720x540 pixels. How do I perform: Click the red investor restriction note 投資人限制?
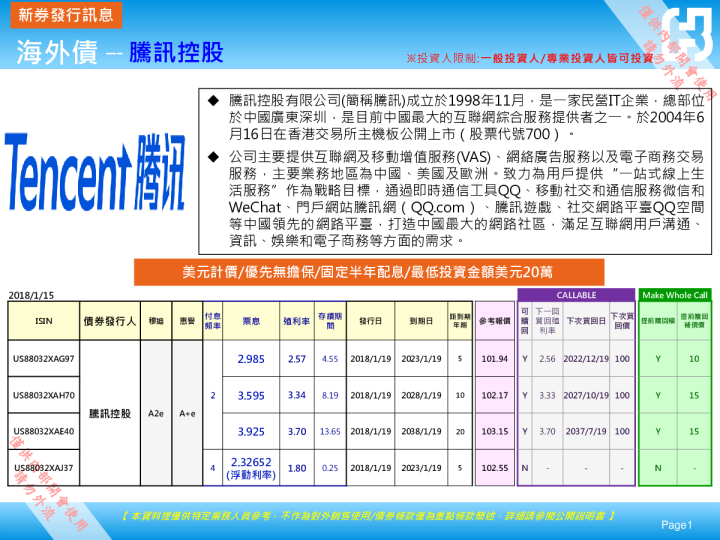coord(530,58)
